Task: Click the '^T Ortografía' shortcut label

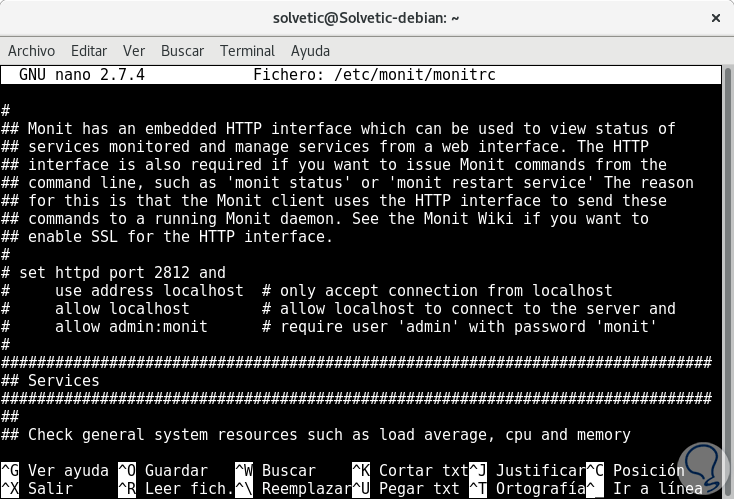Action: 528,488
